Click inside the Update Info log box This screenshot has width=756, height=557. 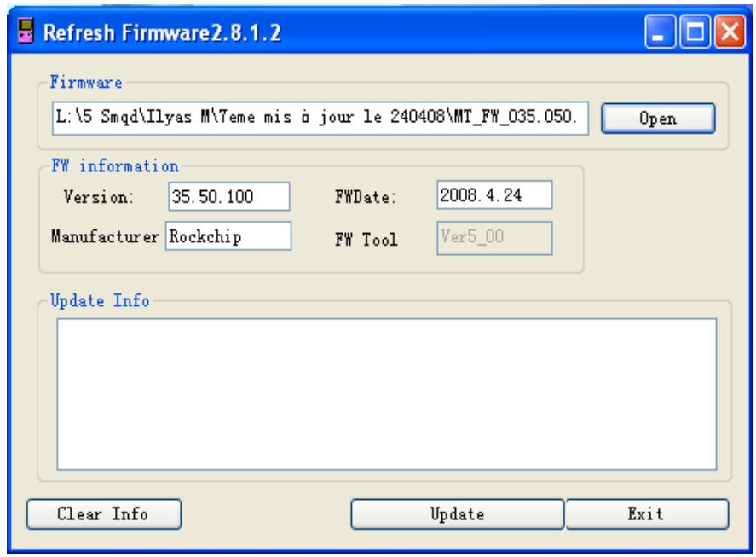point(387,394)
